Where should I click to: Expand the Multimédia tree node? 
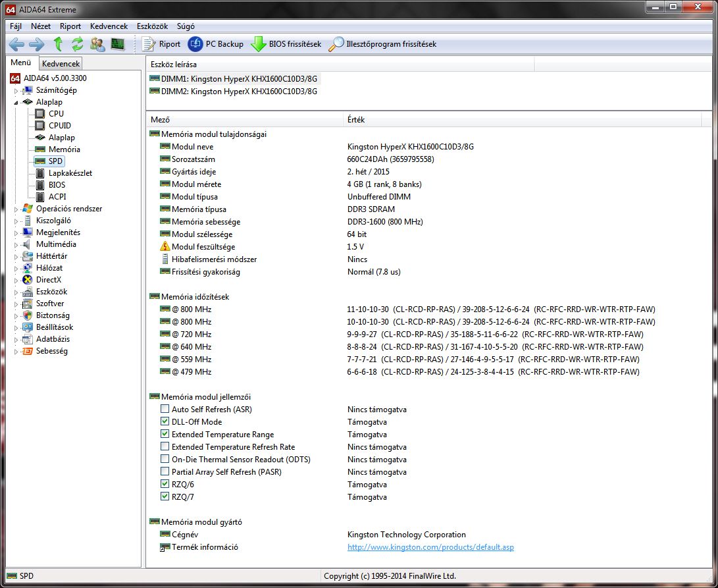pyautogui.click(x=16, y=245)
